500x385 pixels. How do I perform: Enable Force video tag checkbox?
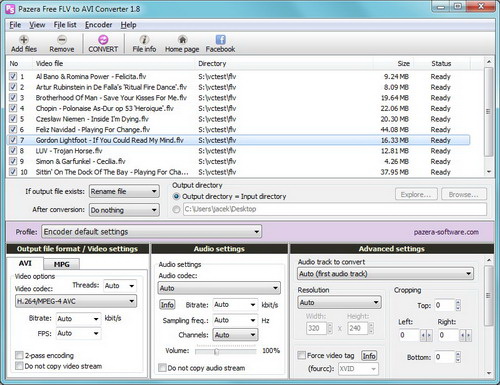(x=301, y=355)
